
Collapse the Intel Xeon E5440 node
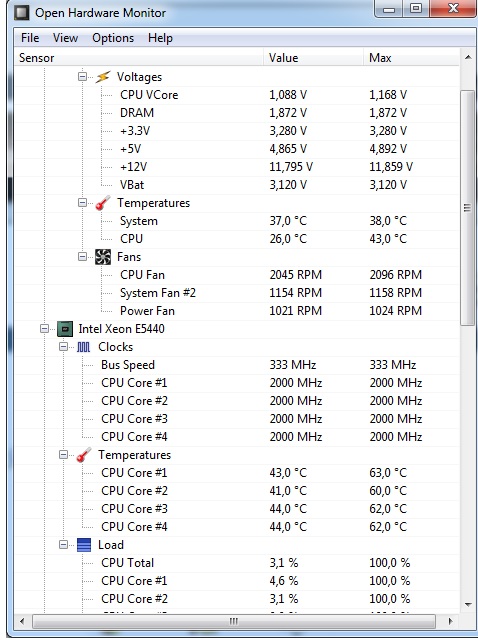(x=44, y=329)
